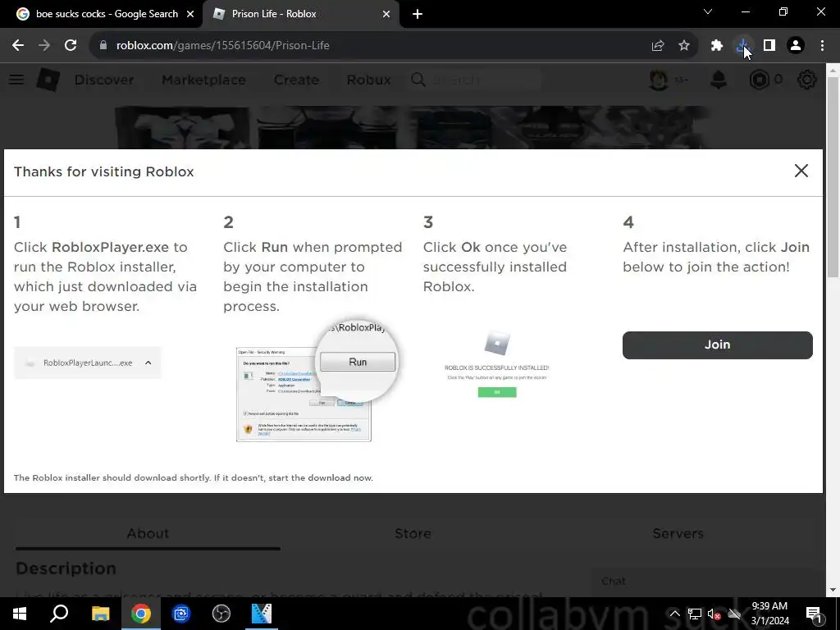This screenshot has height=630, width=840.
Task: Click the Chrome taskbar icon
Action: 141,614
